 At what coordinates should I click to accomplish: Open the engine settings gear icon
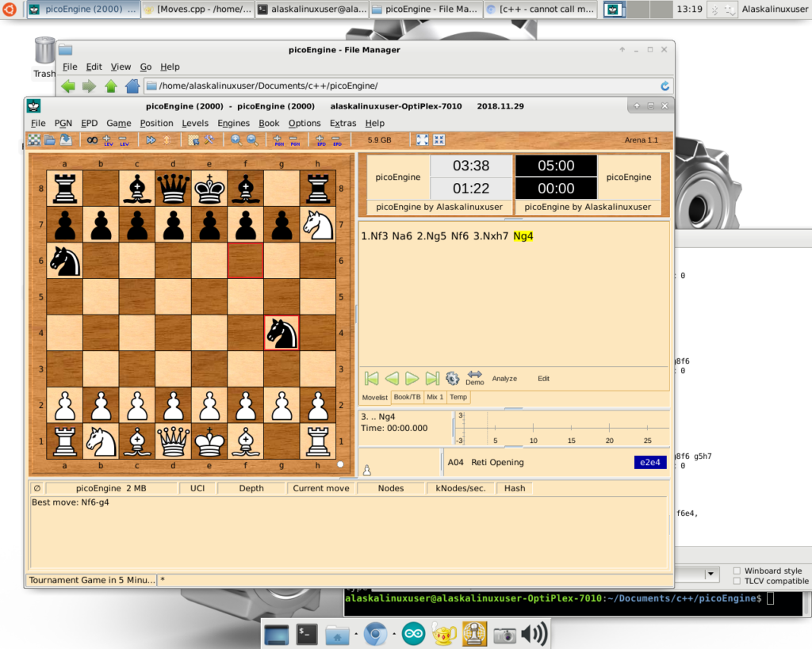pos(453,378)
